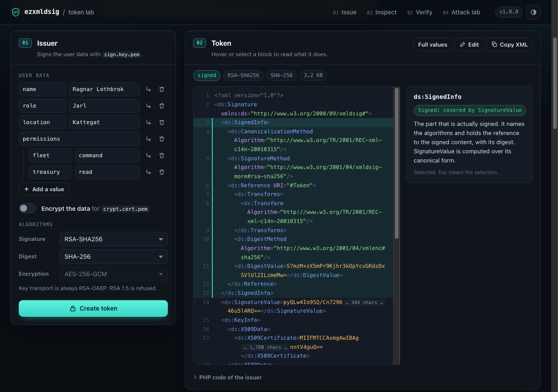Add nested value under name row
The height and width of the screenshot is (392, 558).
[148, 89]
